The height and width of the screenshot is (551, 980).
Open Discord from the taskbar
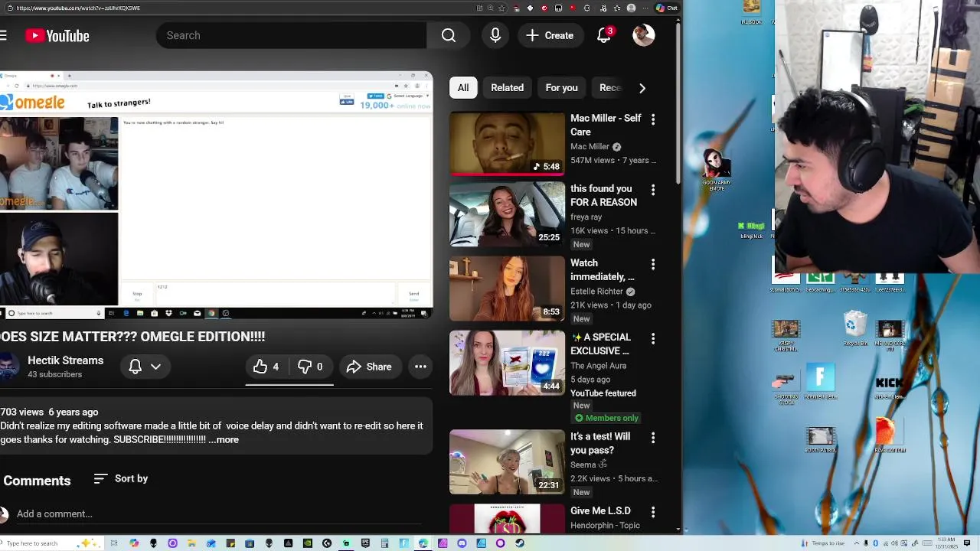coord(462,543)
